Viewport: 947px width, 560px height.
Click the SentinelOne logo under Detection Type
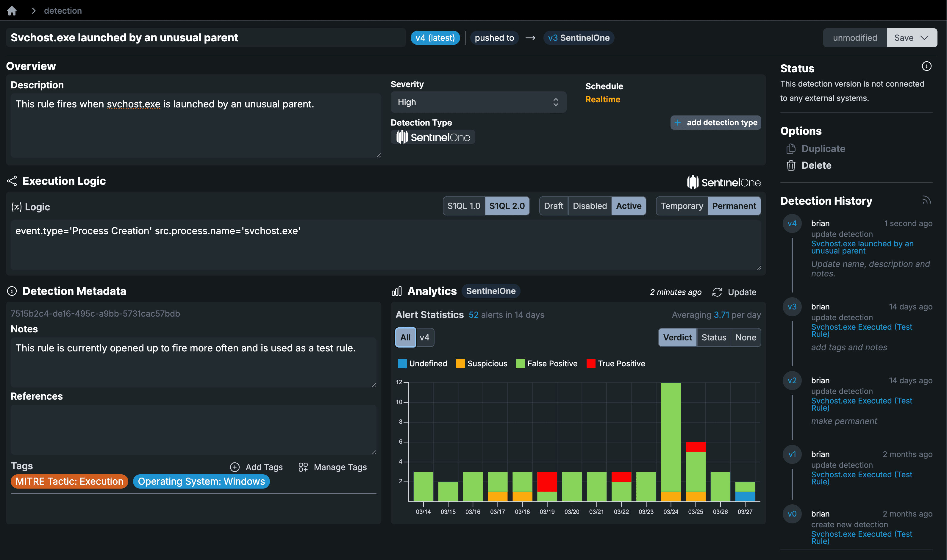click(433, 137)
